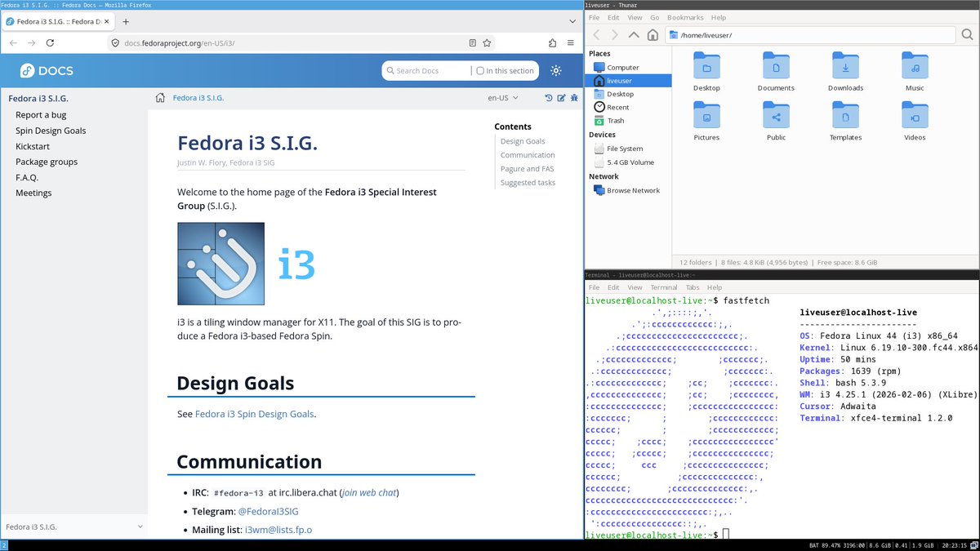Open the View menu in the Terminal window
Viewport: 980px width, 551px height.
(635, 287)
